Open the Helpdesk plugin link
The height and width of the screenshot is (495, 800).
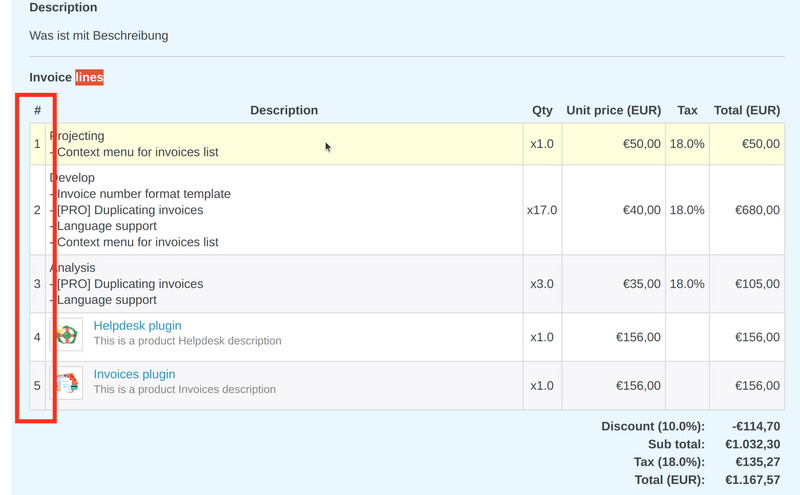click(x=137, y=326)
